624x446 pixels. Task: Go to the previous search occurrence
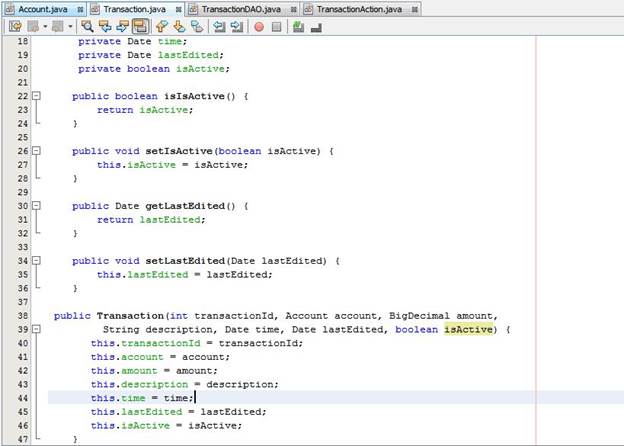pos(105,27)
